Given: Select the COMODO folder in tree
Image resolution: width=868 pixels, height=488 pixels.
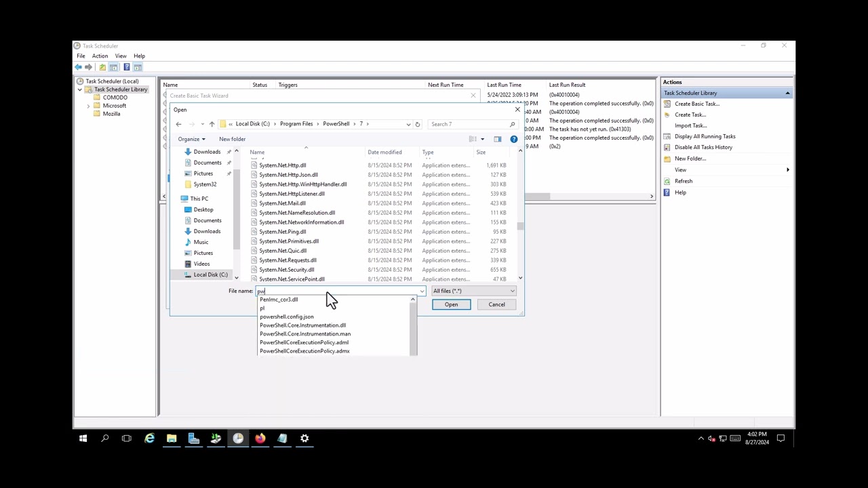Looking at the screenshot, I should pyautogui.click(x=115, y=98).
